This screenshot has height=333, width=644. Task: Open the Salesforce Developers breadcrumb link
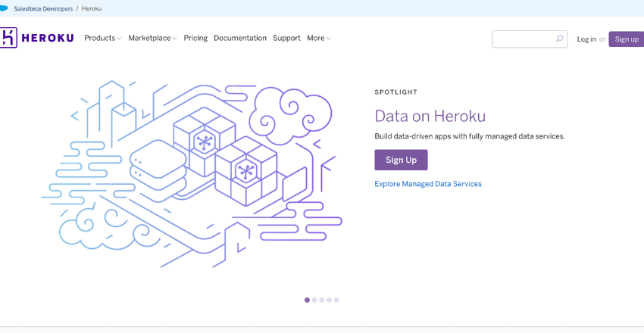click(x=43, y=8)
